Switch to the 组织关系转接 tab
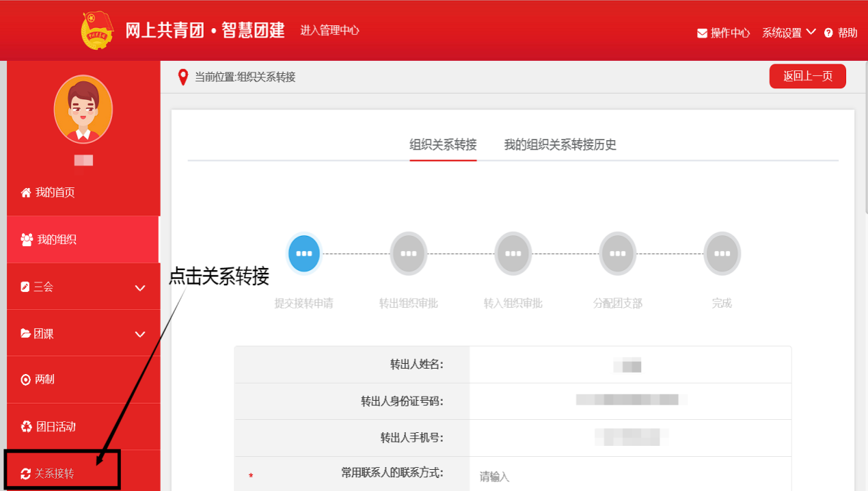Viewport: 868px width, 491px height. (443, 145)
